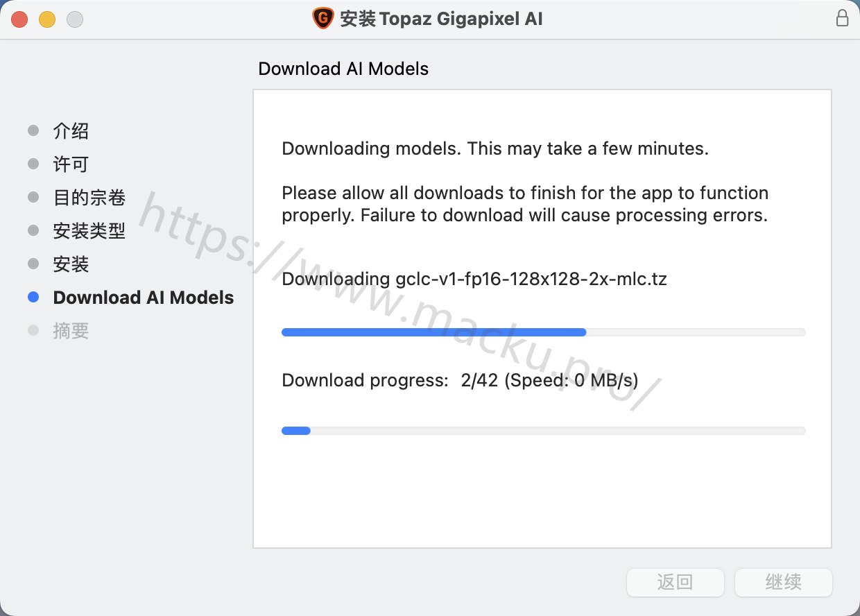Viewport: 860px width, 616px height.
Task: Select the 安装 step in the sidebar
Action: pos(71,264)
